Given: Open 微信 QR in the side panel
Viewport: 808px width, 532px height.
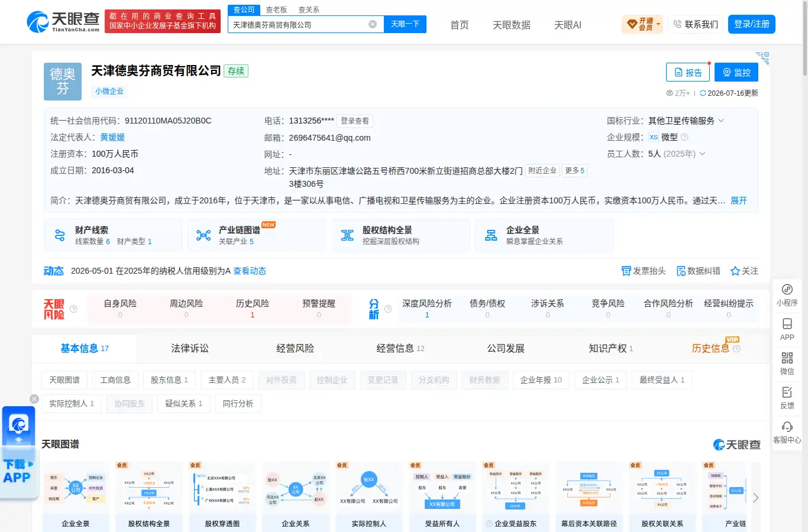Looking at the screenshot, I should [787, 364].
